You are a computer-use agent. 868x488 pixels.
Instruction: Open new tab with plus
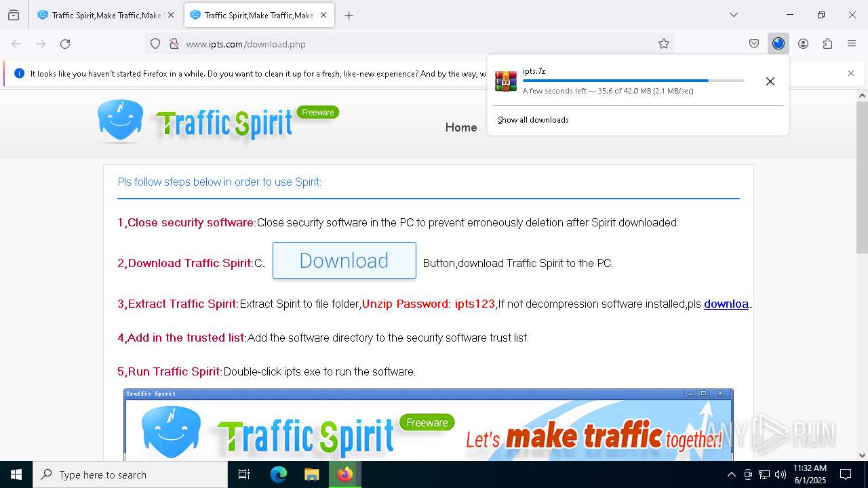(x=349, y=15)
